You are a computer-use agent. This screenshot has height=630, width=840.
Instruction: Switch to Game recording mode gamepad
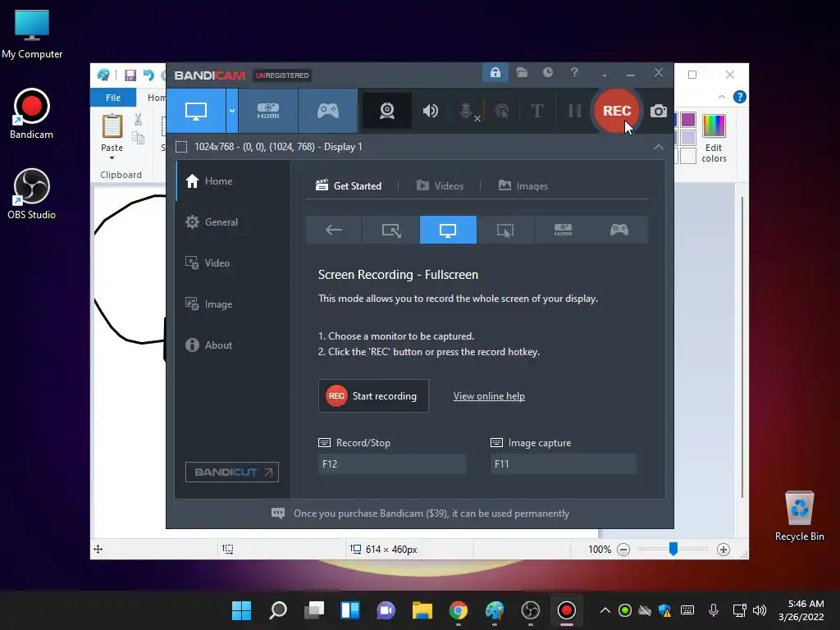(x=328, y=111)
